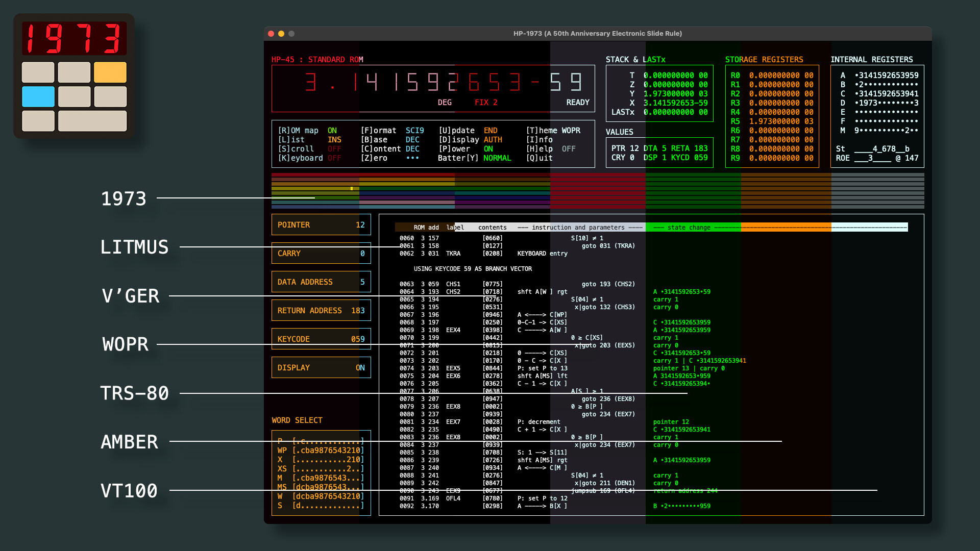
Task: Click the St status bits row
Action: click(873, 149)
